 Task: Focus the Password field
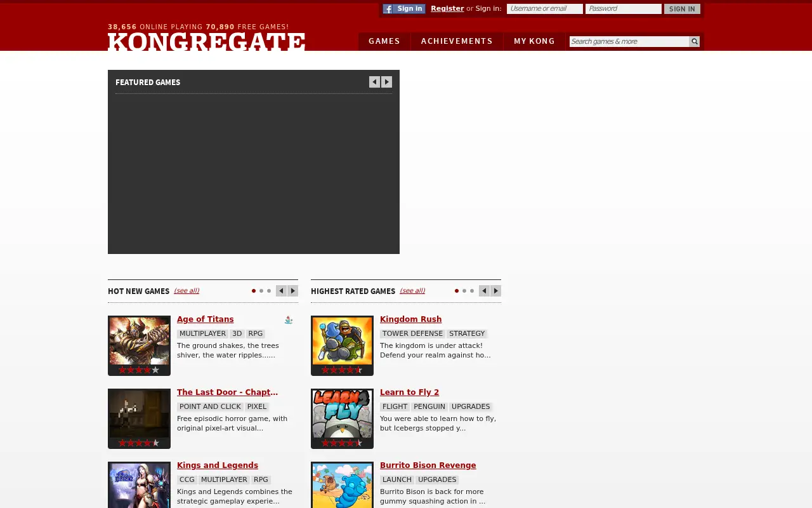click(624, 9)
